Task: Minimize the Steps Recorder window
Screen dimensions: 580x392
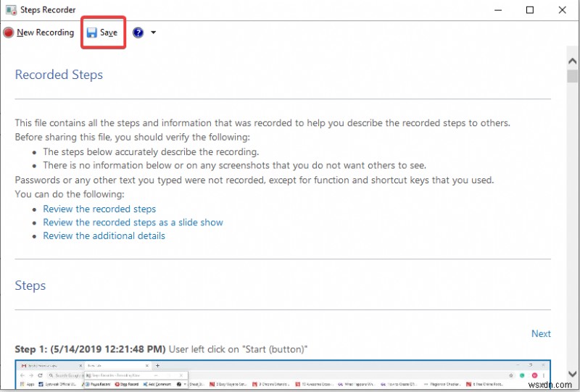Action: (x=498, y=10)
